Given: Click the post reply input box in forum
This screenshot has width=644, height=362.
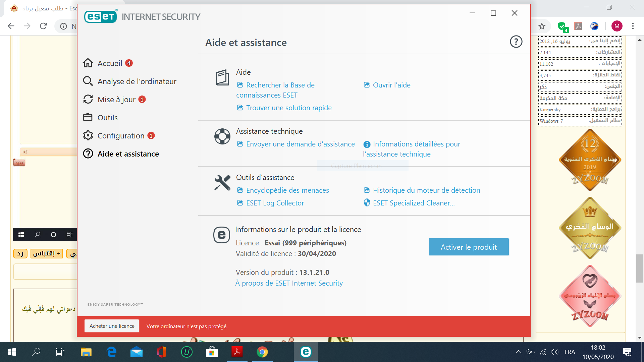Looking at the screenshot, I should [45, 272].
